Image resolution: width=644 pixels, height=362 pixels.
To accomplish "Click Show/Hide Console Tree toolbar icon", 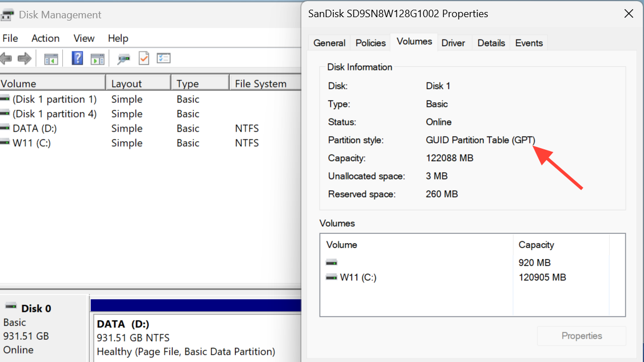I will (x=51, y=58).
